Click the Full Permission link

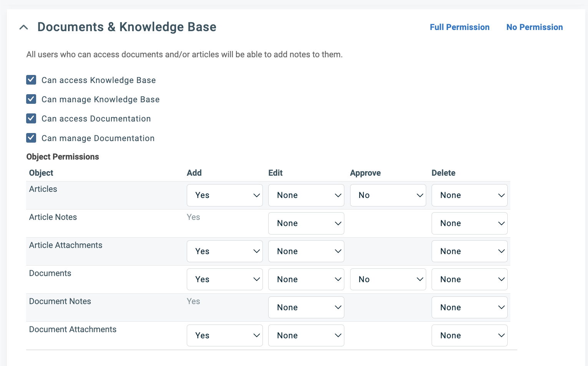[x=460, y=27]
